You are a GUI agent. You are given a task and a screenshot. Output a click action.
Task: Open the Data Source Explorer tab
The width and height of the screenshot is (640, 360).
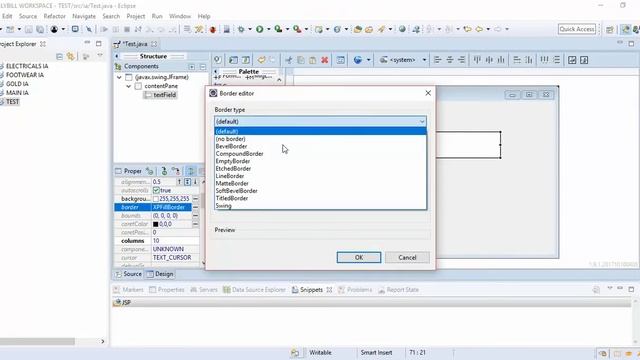pos(254,290)
